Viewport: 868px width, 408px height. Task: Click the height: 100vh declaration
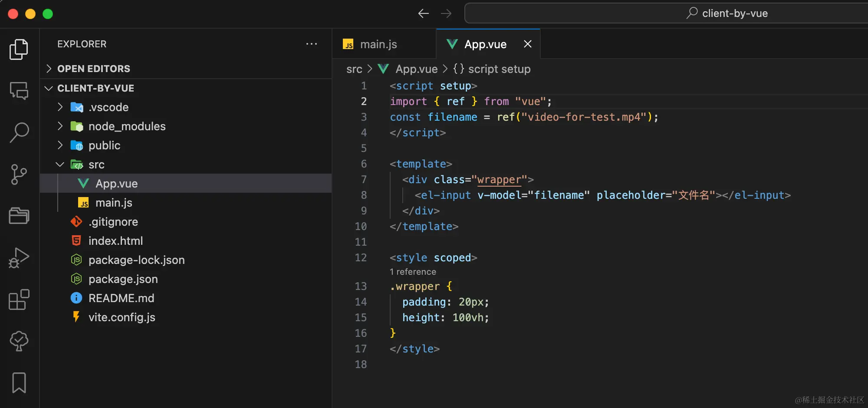(446, 318)
